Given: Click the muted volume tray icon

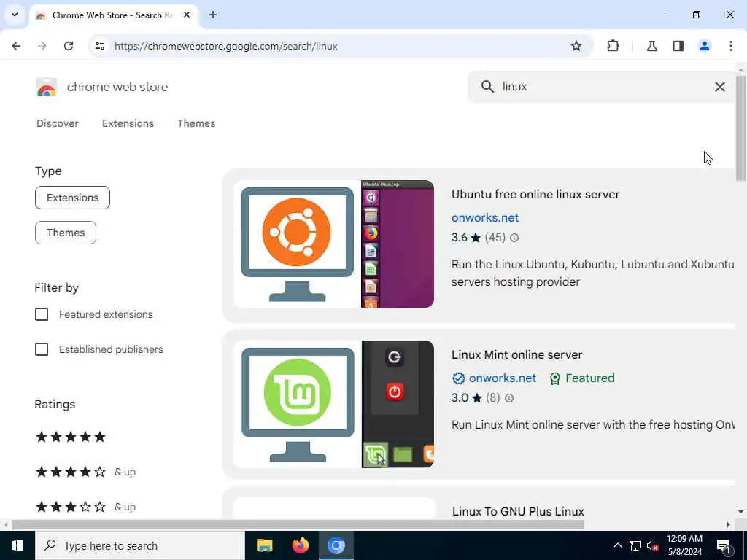Looking at the screenshot, I should [653, 545].
